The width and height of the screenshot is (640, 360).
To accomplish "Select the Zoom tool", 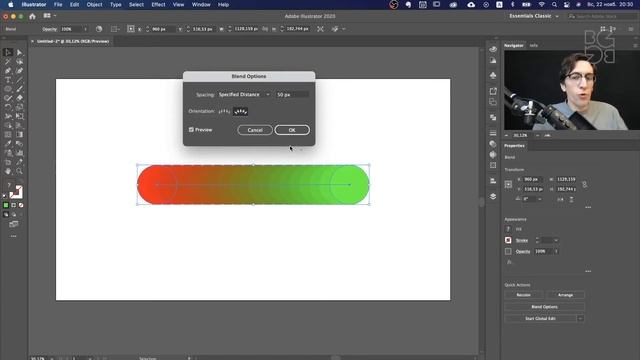I will click(x=19, y=171).
